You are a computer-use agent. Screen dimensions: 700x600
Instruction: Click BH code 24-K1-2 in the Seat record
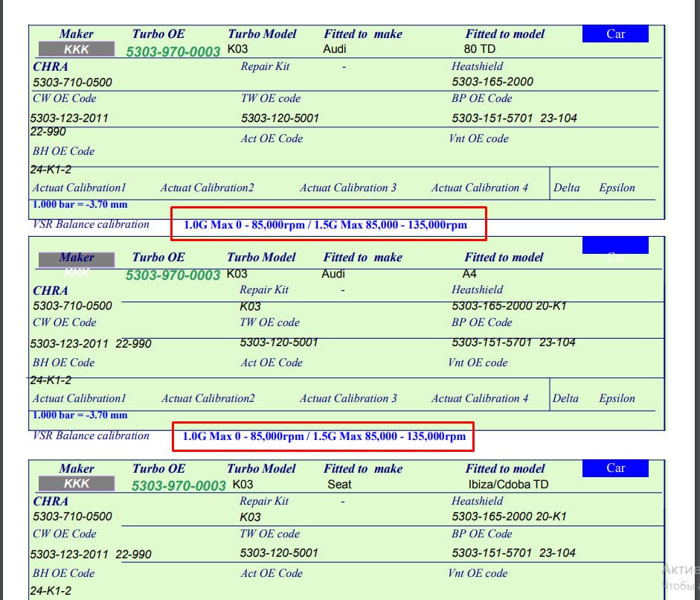[x=51, y=590]
